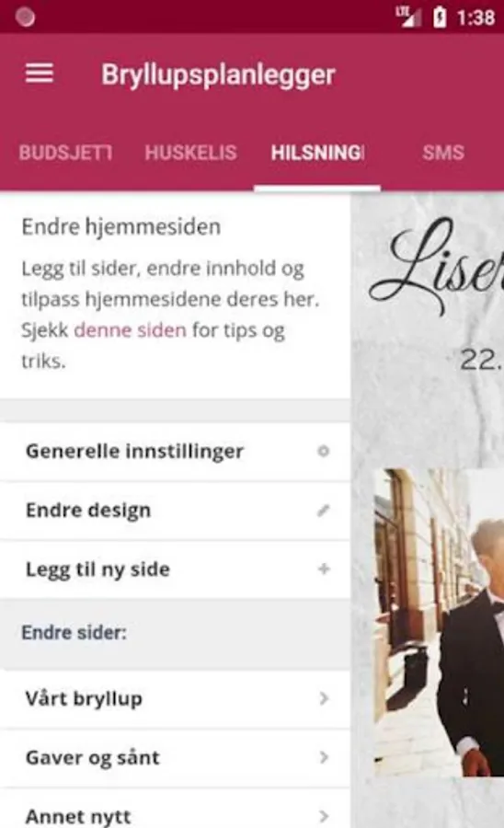Switch to the Huskeliste tab
504x828 pixels.
point(190,153)
